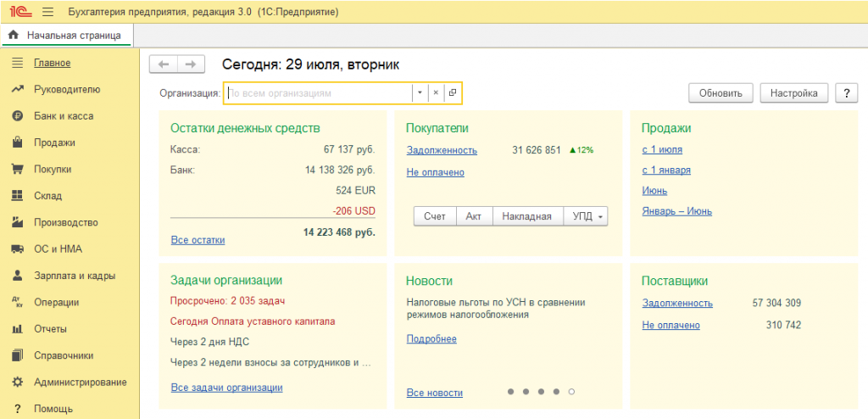Screen dimensions: 868x419
Task: Open the Главное menu section
Action: click(x=52, y=63)
